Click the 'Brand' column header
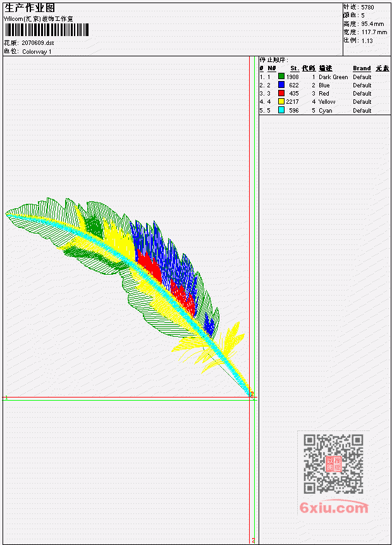The image size is (392, 545). coord(362,68)
